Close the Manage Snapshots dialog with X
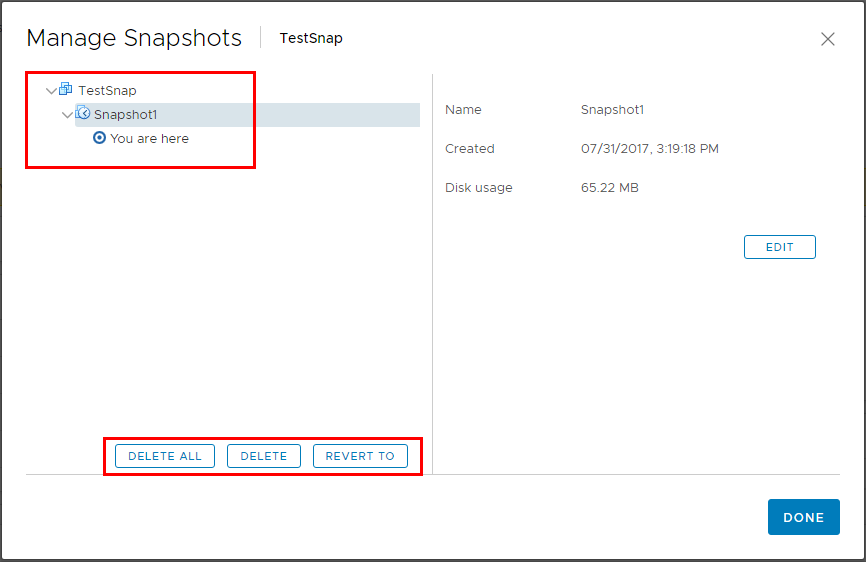Viewport: 866px width, 562px height. pyautogui.click(x=827, y=39)
